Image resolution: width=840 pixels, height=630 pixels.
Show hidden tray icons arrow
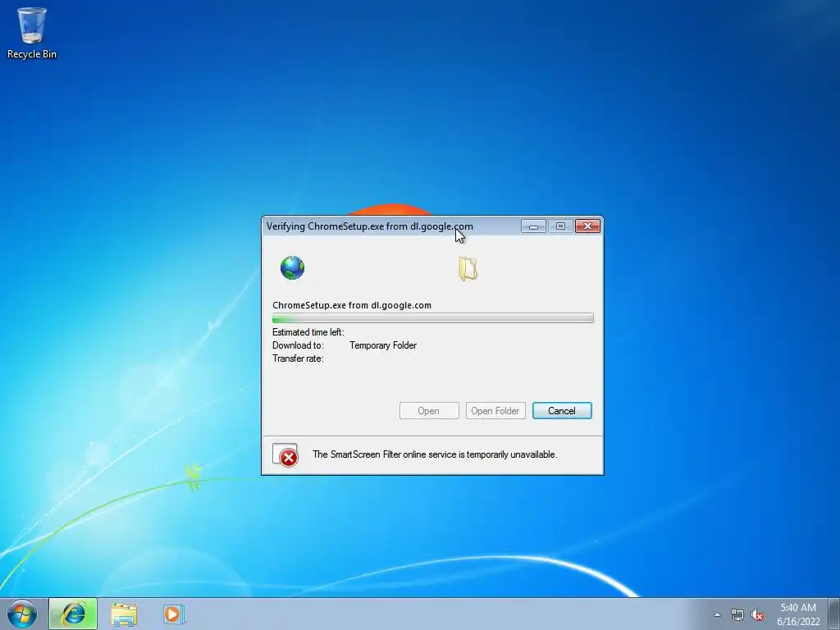(x=717, y=614)
